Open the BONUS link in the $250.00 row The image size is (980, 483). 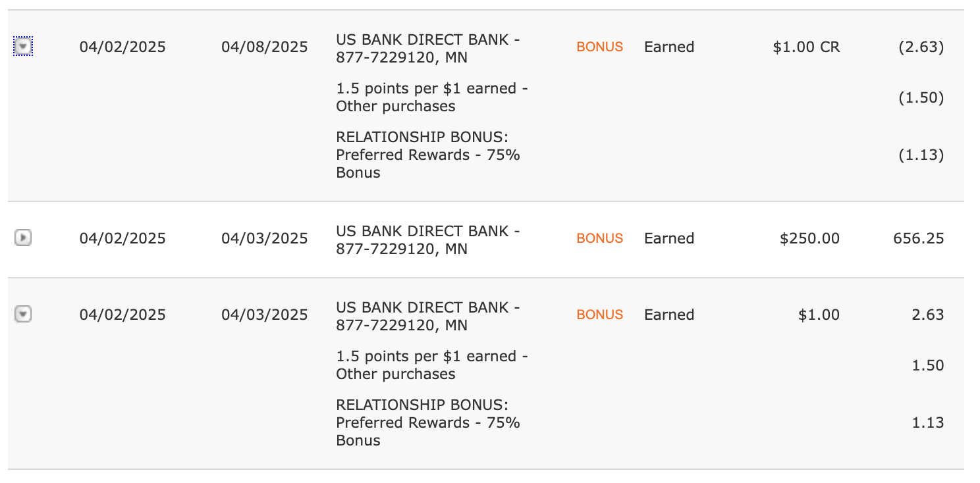point(599,238)
